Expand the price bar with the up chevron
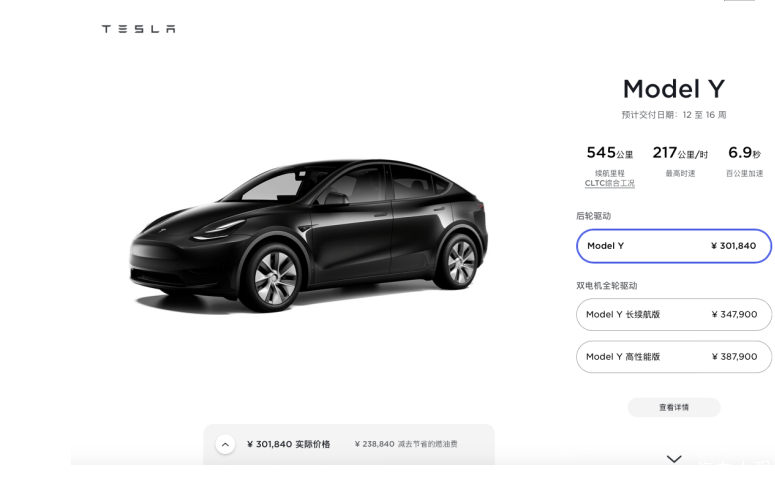The height and width of the screenshot is (484, 775). [x=225, y=444]
